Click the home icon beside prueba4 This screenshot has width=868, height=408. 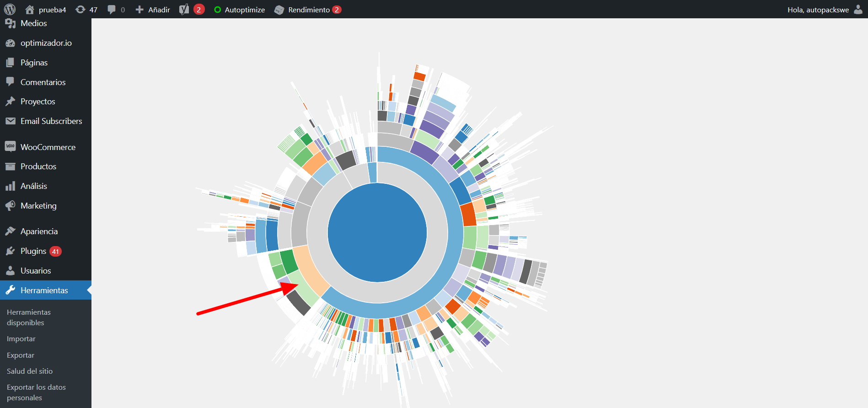point(30,10)
